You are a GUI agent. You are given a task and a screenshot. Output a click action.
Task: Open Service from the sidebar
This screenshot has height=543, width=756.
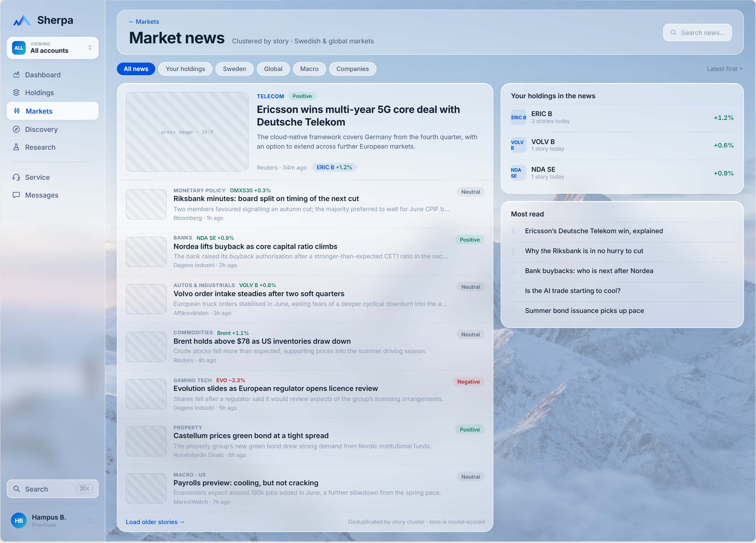52,177
